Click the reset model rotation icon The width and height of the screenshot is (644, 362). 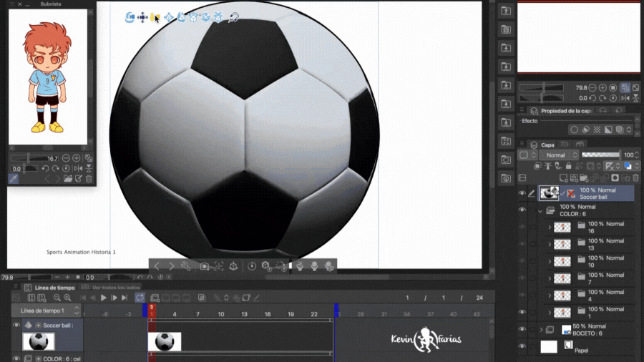(x=252, y=266)
